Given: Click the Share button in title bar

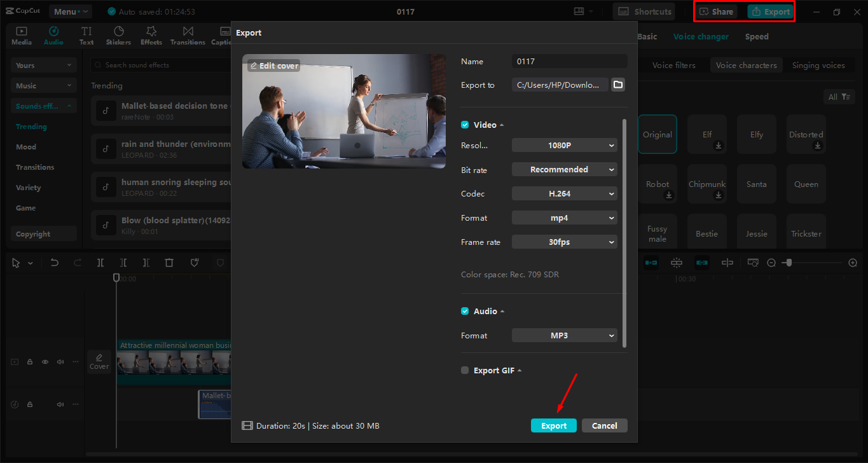Looking at the screenshot, I should coord(716,11).
